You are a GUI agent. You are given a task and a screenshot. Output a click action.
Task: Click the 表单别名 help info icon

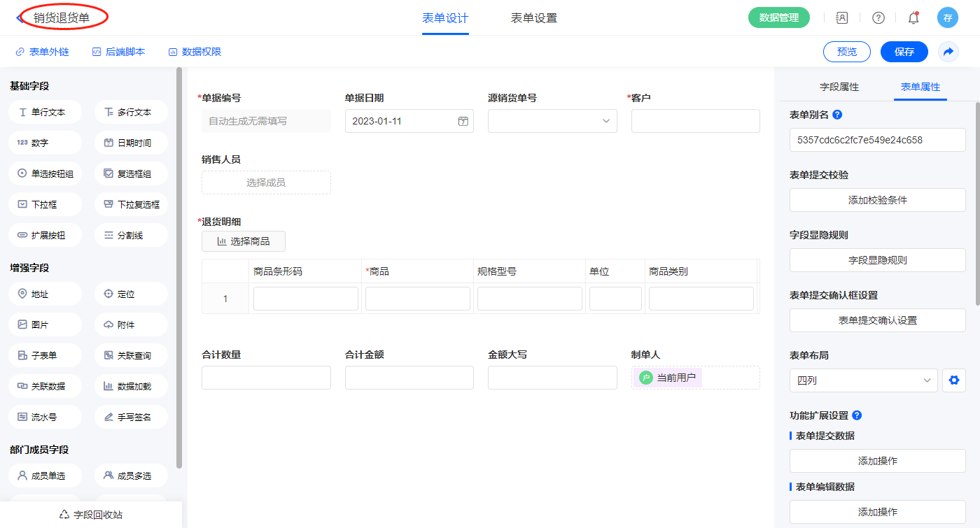click(837, 115)
